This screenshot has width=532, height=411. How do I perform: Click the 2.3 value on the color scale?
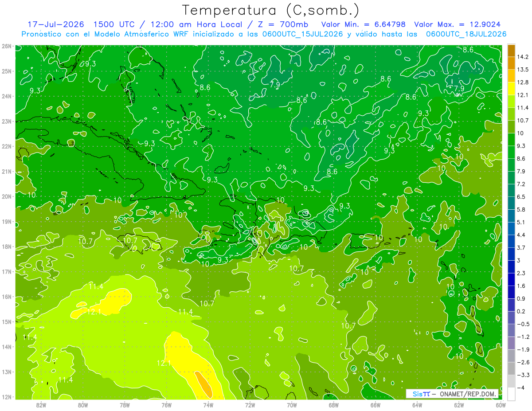click(521, 273)
